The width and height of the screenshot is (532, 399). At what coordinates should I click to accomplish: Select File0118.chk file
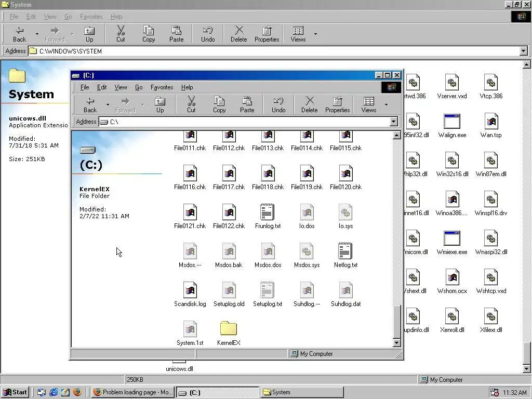[268, 178]
